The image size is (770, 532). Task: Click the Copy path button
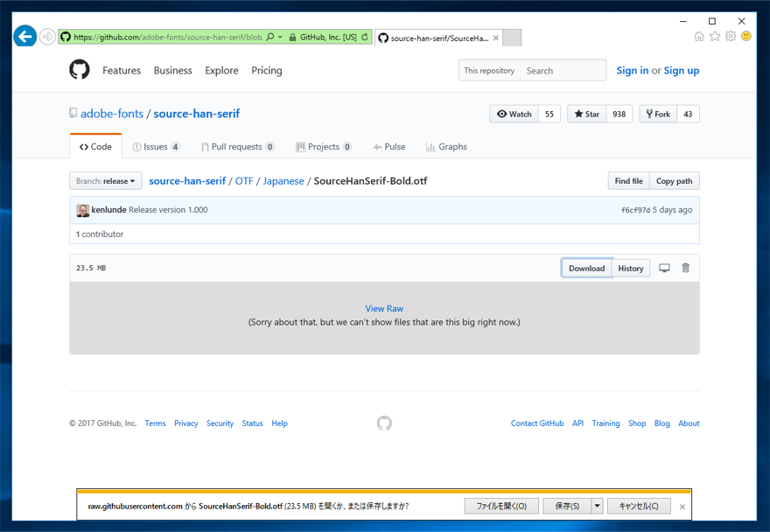point(675,181)
